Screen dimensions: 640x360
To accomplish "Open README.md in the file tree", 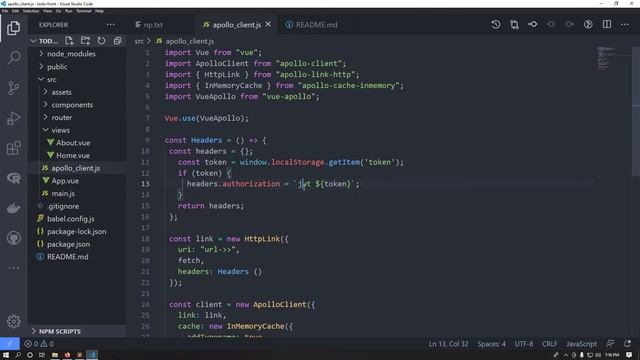I will coord(77,256).
